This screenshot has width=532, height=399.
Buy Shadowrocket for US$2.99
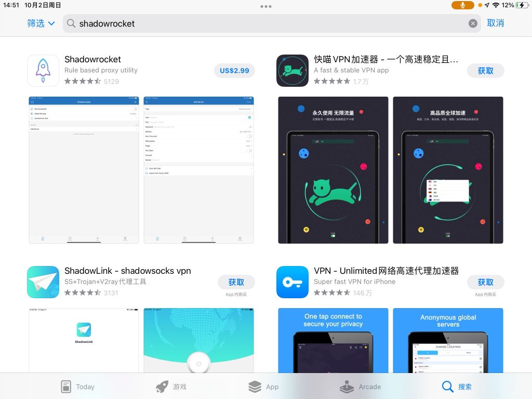(234, 71)
